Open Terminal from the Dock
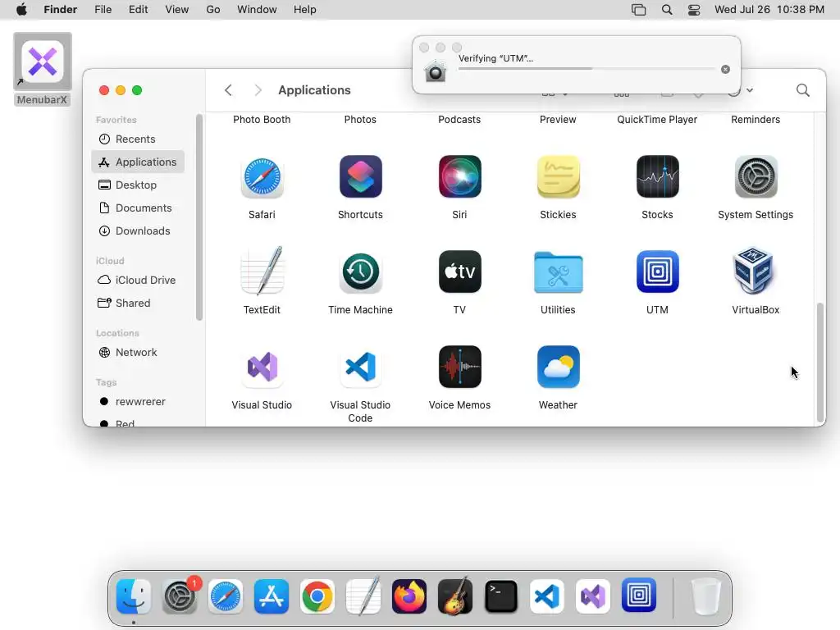The width and height of the screenshot is (840, 630). click(501, 596)
